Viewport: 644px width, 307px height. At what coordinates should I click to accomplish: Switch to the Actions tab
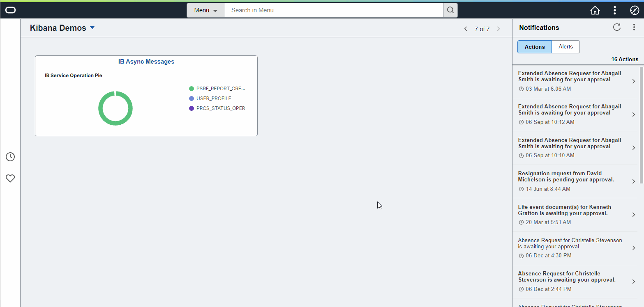pyautogui.click(x=535, y=47)
